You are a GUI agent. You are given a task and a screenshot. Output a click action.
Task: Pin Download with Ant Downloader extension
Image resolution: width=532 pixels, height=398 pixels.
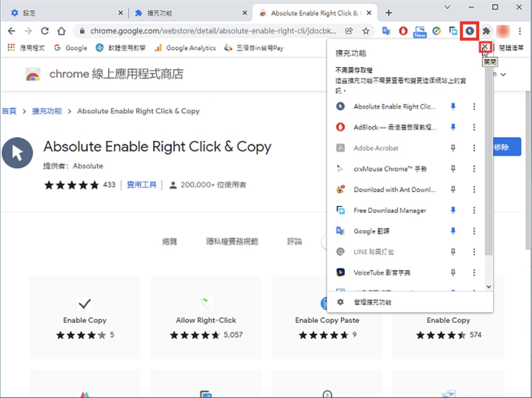(453, 189)
